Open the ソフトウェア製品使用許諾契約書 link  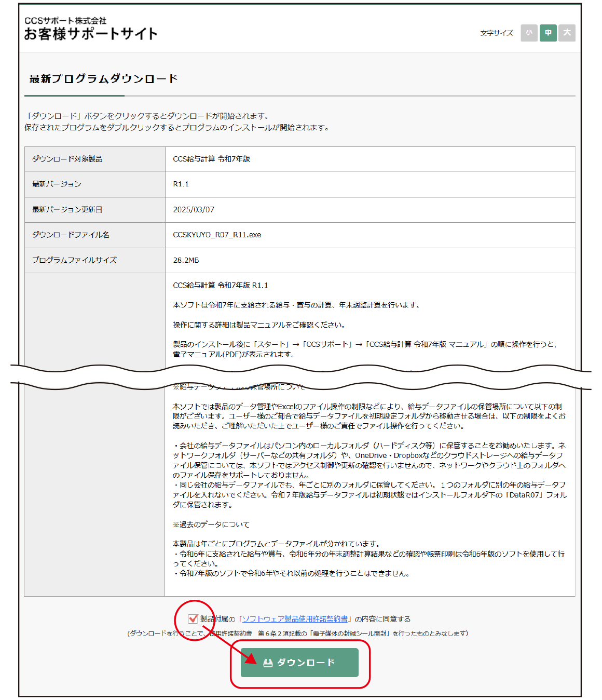point(295,619)
